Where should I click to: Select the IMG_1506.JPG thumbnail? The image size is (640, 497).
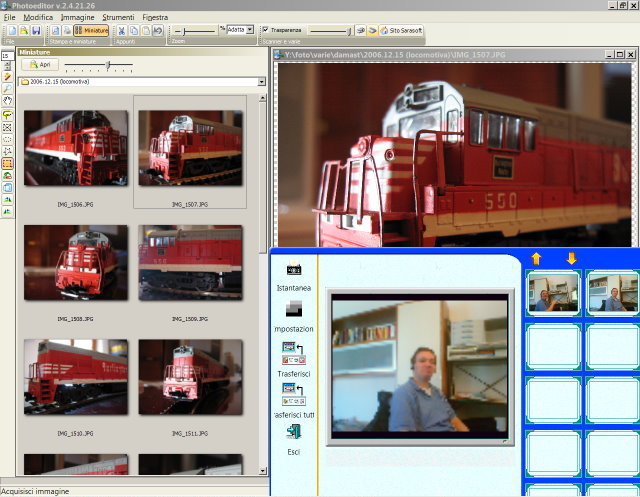point(76,148)
